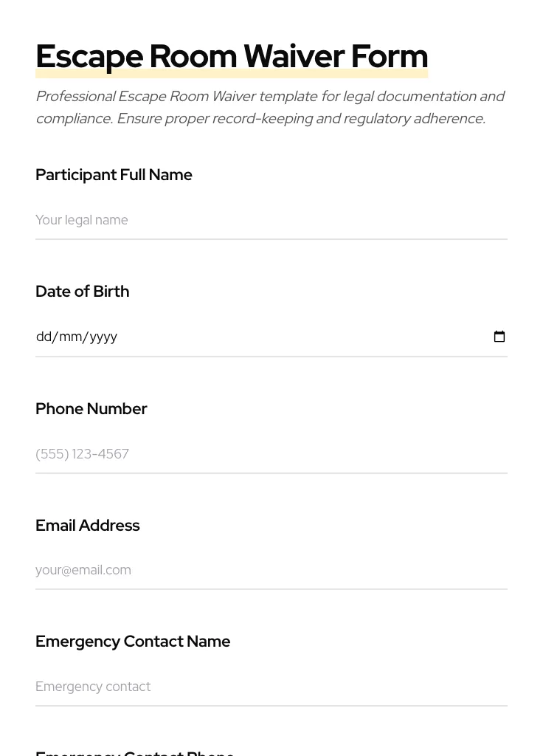Select the month (mm) segment of birth date

(70, 337)
